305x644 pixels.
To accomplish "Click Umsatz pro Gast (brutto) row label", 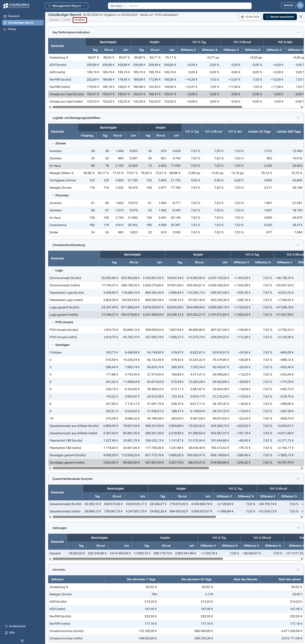I will [67, 94].
